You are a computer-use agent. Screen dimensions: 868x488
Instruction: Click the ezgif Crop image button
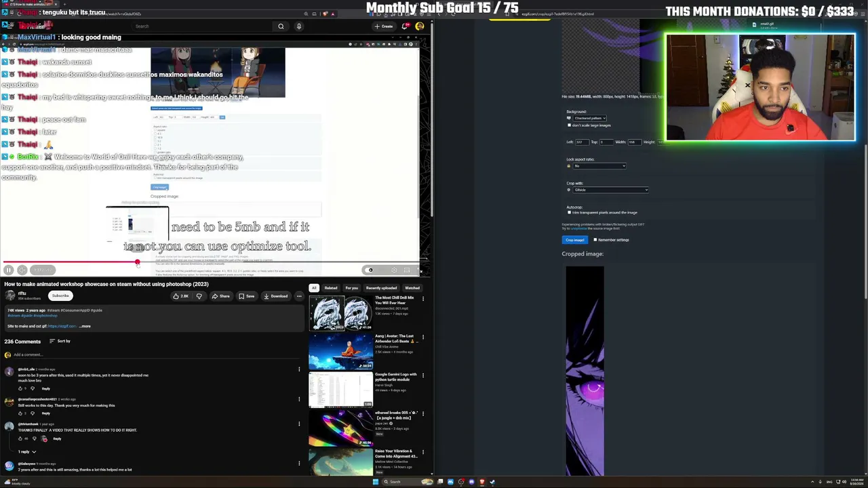[574, 240]
